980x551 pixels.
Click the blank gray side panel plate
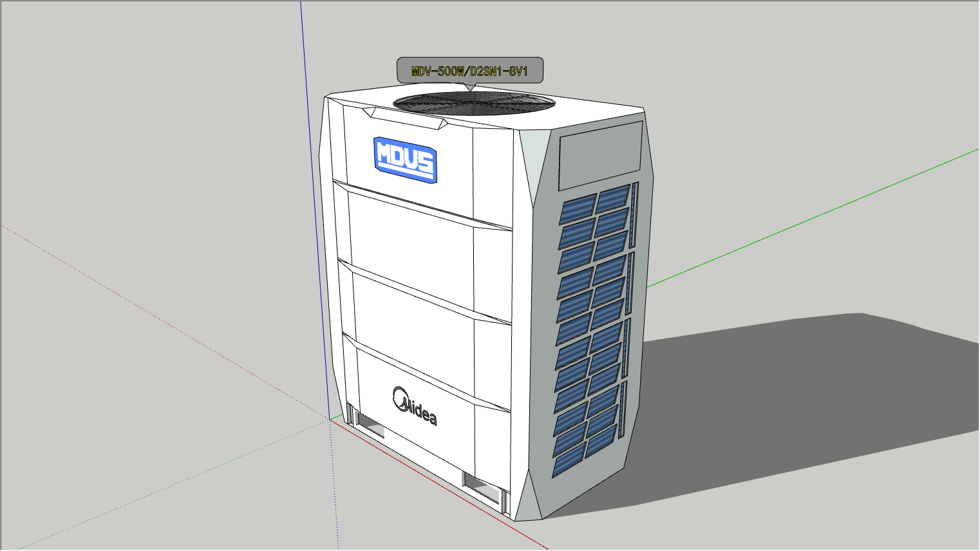click(x=600, y=154)
